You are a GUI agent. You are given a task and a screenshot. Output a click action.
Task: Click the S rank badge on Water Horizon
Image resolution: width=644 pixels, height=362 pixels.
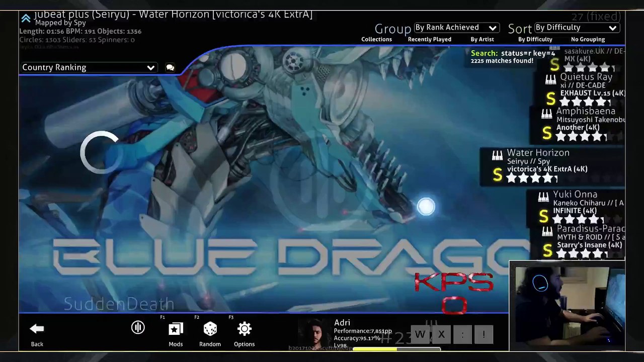[x=498, y=175]
